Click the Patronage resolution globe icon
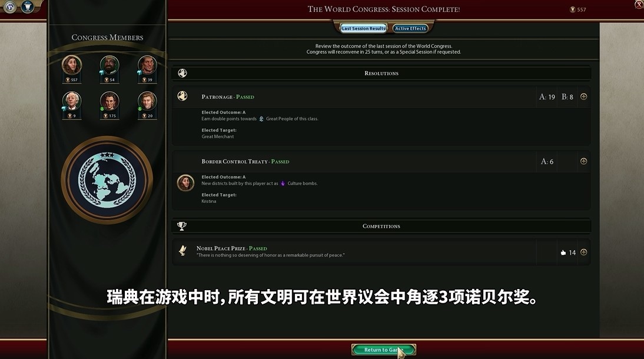The width and height of the screenshot is (644, 359). click(x=182, y=96)
